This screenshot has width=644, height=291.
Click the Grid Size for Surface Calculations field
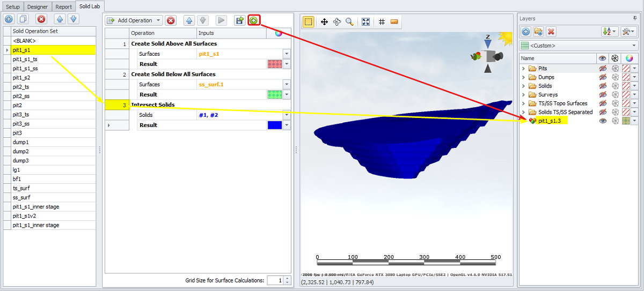tap(275, 280)
